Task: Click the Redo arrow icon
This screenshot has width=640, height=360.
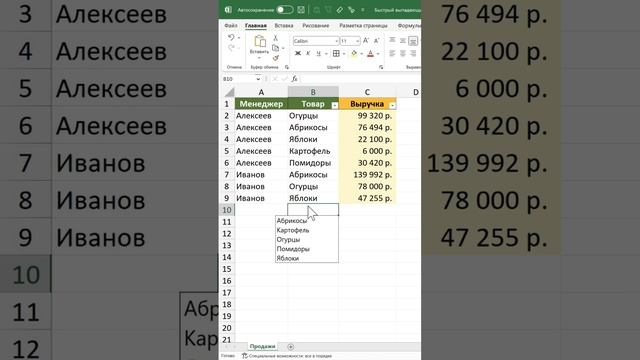Action: point(231,49)
